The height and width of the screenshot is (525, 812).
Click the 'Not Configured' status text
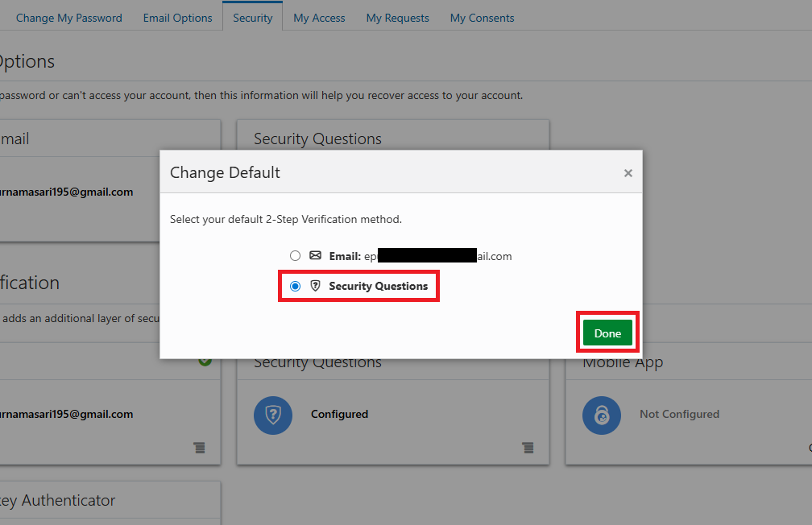(x=679, y=414)
